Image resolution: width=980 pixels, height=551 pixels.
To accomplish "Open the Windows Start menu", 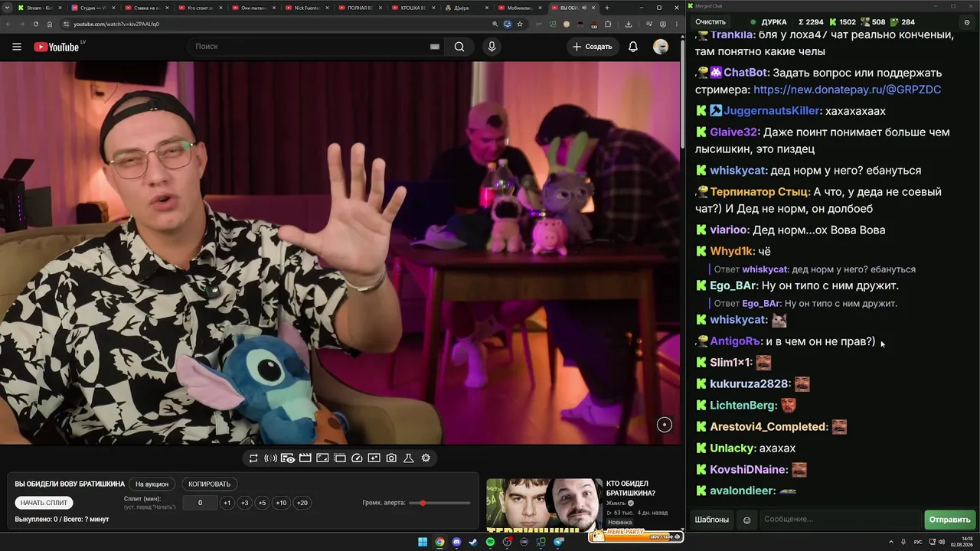I will 423,543.
